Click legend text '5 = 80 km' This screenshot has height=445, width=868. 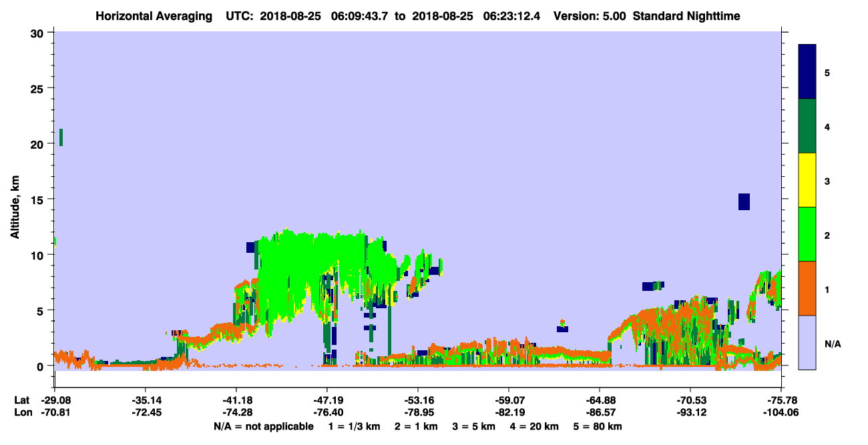(597, 426)
